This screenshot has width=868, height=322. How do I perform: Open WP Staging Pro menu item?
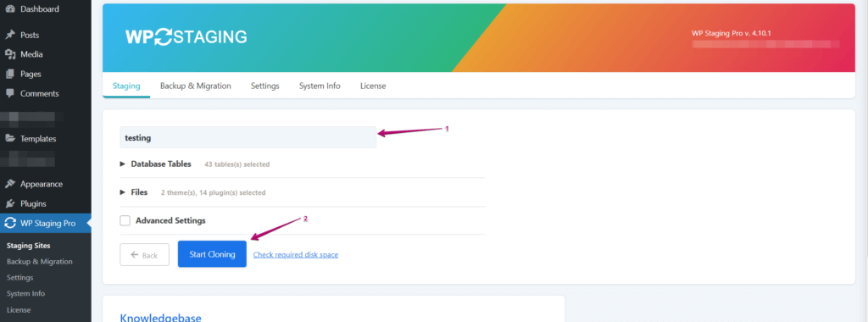[46, 224]
